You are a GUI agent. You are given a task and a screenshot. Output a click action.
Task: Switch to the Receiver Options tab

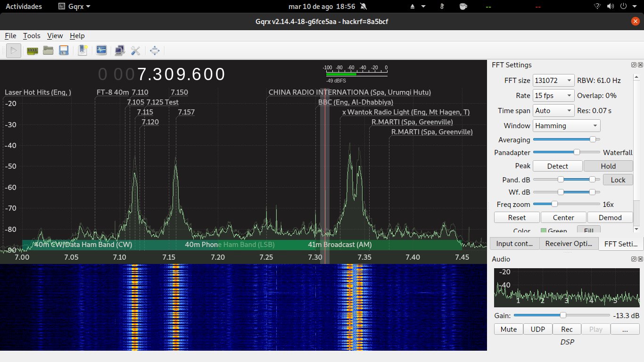569,243
